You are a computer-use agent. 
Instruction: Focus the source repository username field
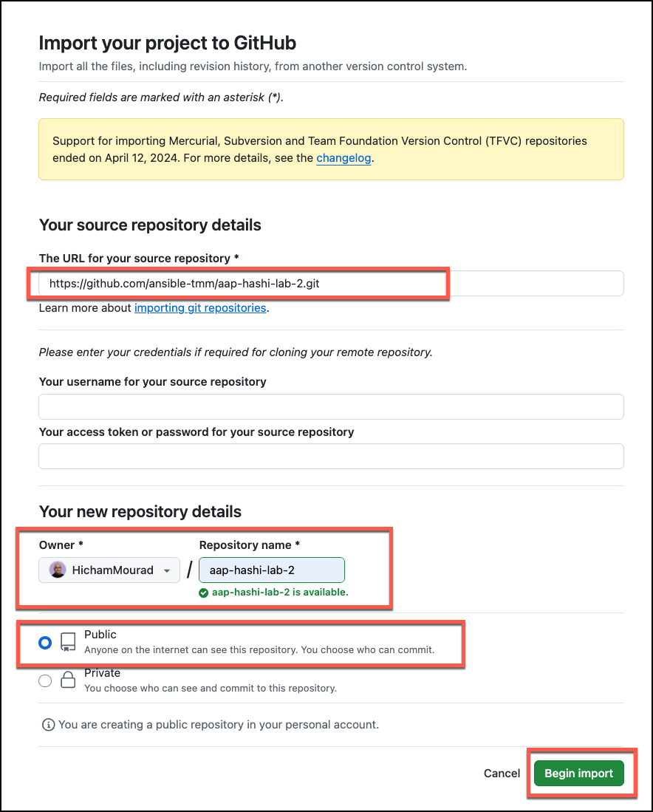pos(332,406)
